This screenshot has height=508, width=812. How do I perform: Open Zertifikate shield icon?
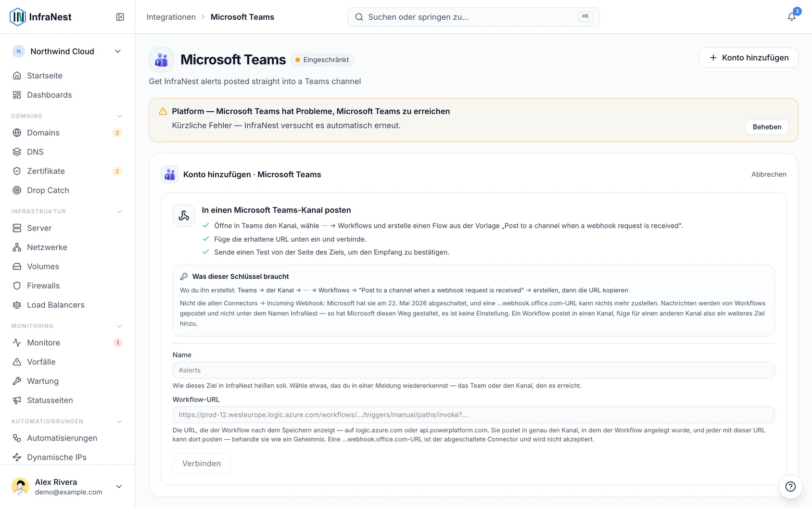click(17, 171)
